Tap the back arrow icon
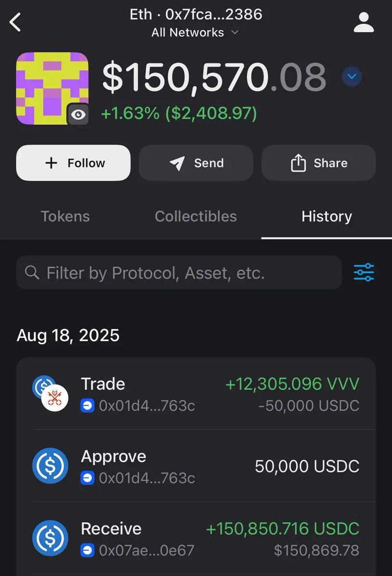Image resolution: width=392 pixels, height=576 pixels. pyautogui.click(x=16, y=22)
